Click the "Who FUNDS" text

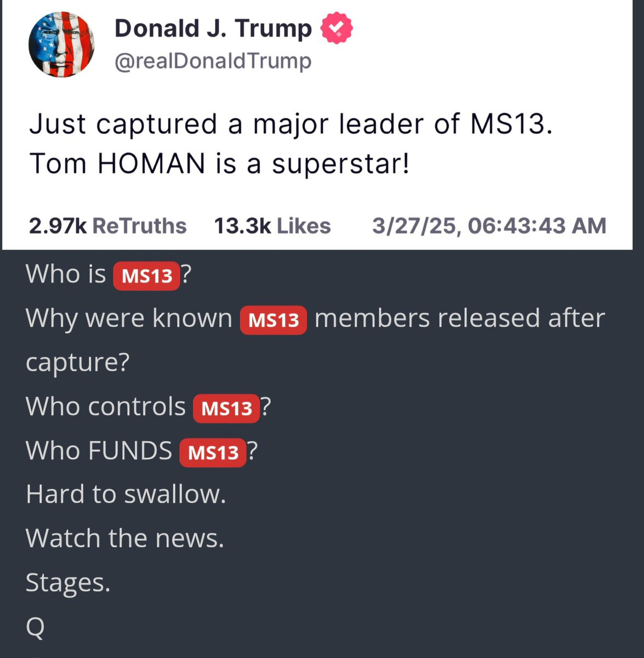99,451
